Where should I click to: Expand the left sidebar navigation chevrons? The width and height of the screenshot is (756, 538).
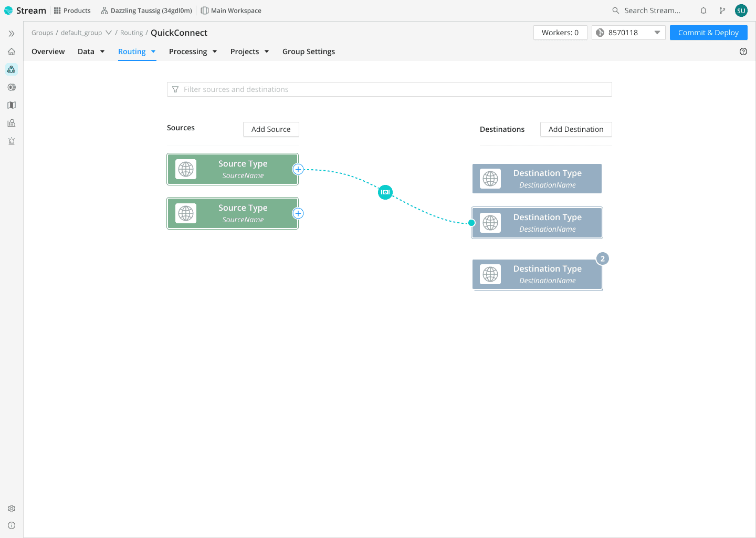12,34
